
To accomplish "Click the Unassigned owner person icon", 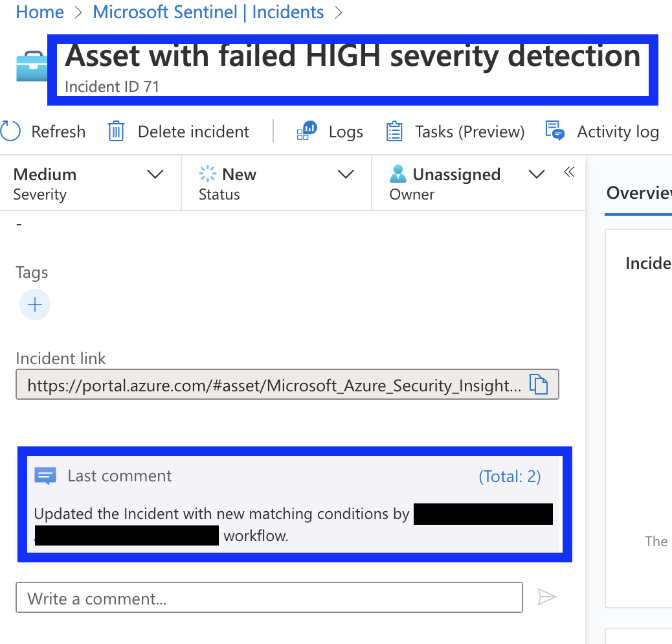I will (398, 174).
